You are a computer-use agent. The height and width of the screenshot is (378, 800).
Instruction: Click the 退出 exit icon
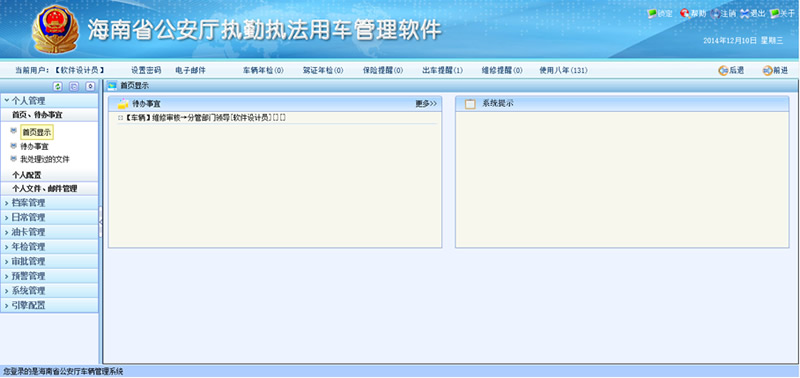(x=745, y=14)
